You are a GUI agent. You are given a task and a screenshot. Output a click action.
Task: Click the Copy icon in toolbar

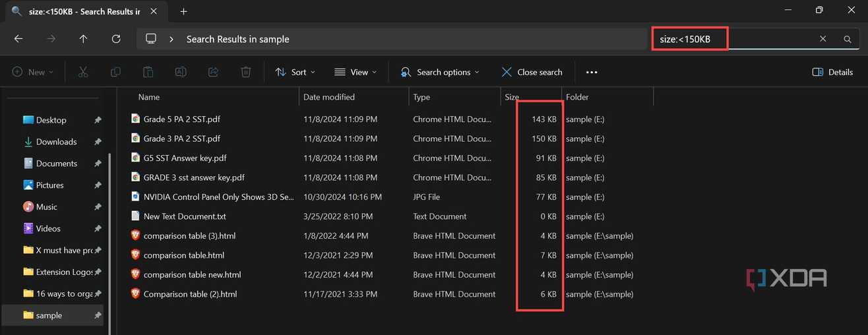pyautogui.click(x=115, y=72)
